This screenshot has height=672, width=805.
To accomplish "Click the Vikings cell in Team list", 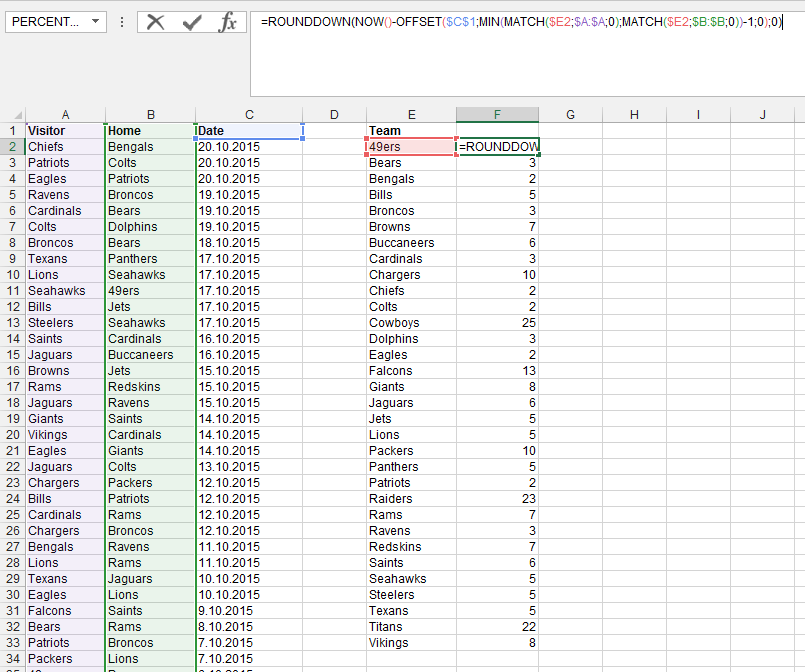I will 411,643.
